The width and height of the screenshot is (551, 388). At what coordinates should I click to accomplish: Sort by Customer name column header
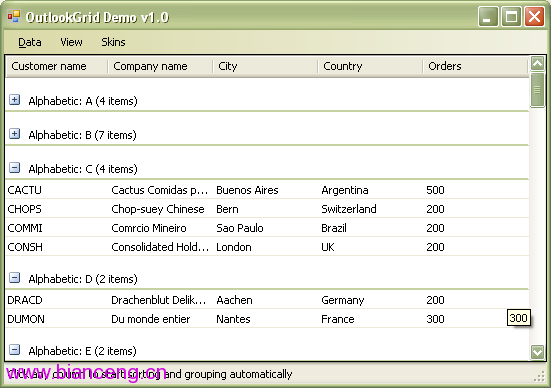pyautogui.click(x=57, y=66)
